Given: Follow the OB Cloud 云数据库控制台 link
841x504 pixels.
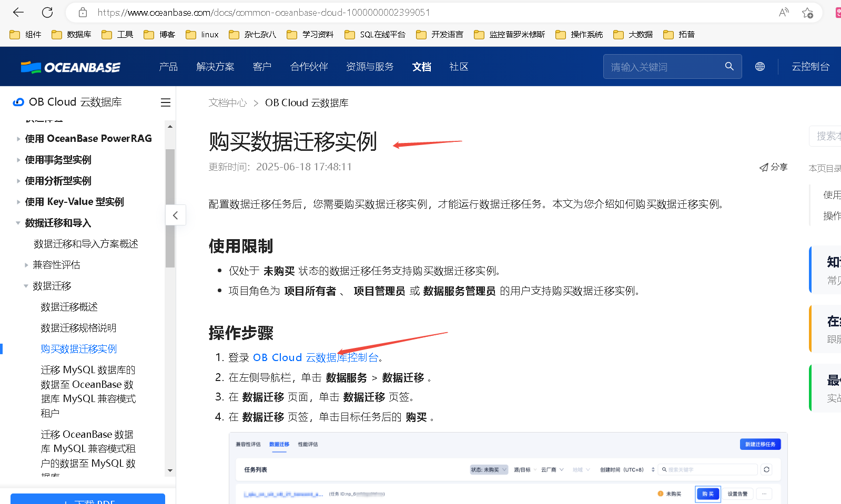Looking at the screenshot, I should click(x=316, y=357).
